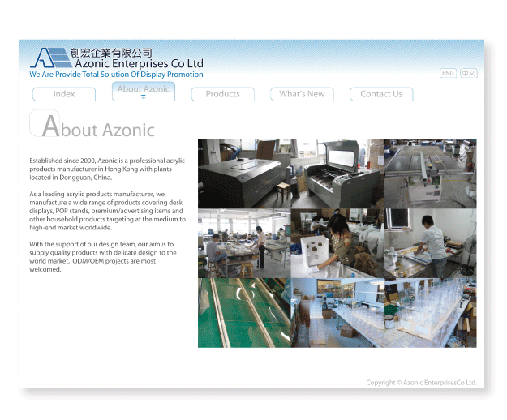Viewport: 507px width, 420px height.
Task: Open the workers at assembly tables photo
Action: point(244,243)
